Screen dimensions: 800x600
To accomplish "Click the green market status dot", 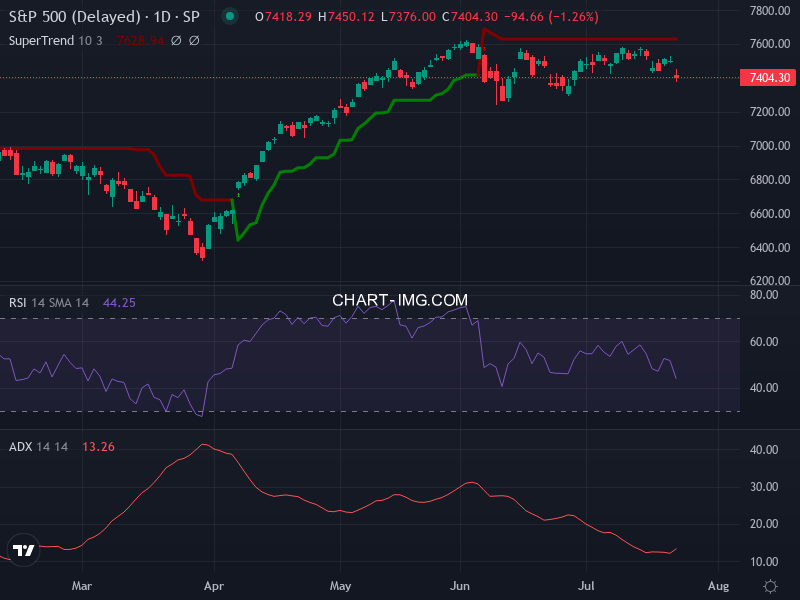I will coord(230,16).
